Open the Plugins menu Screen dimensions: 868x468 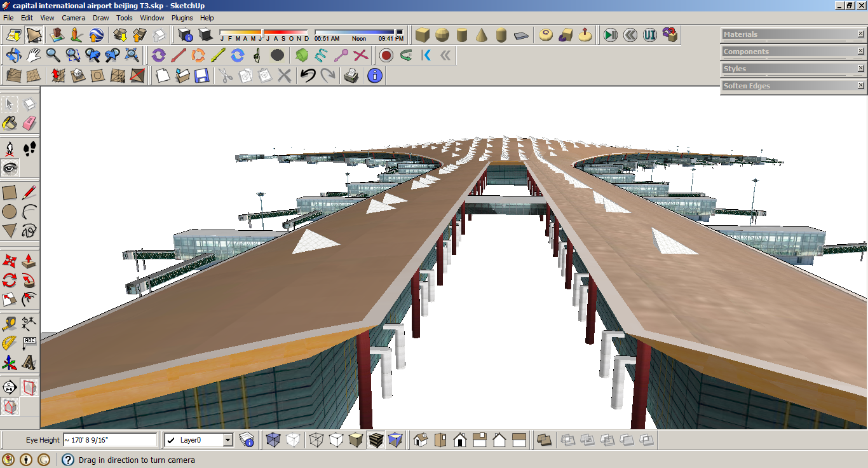point(182,18)
